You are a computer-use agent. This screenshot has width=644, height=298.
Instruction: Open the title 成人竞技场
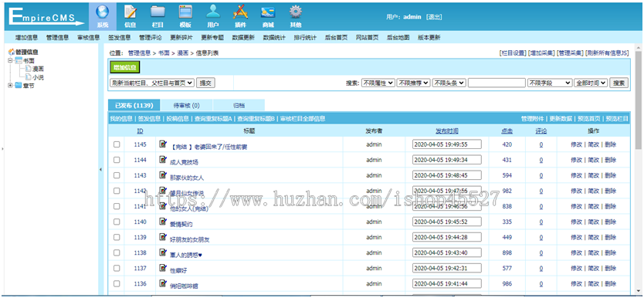click(x=184, y=162)
